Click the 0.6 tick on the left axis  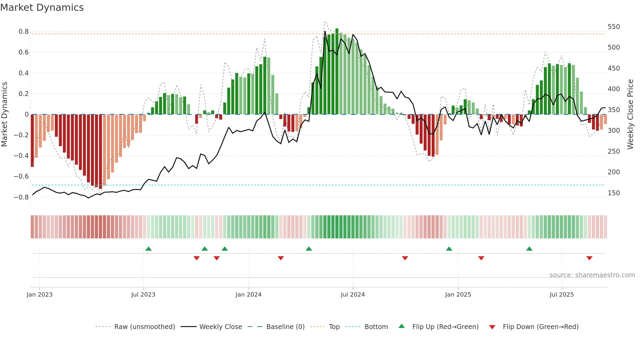[24, 52]
